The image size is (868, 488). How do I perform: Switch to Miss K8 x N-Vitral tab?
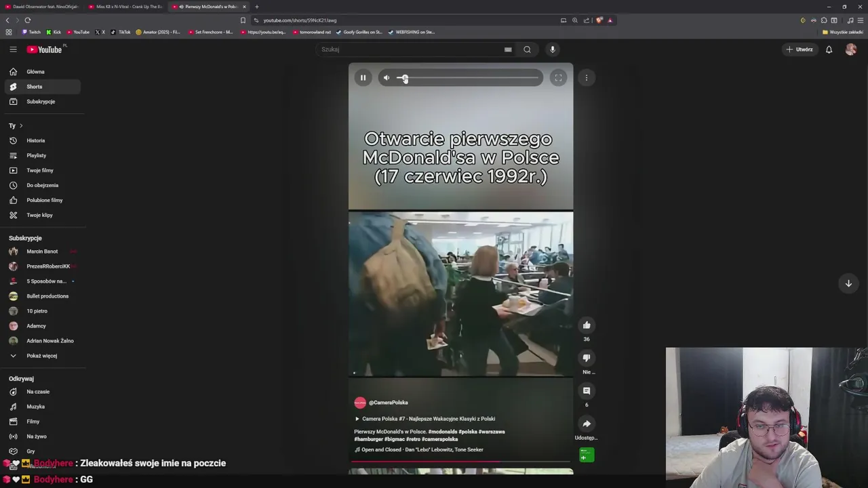point(125,7)
